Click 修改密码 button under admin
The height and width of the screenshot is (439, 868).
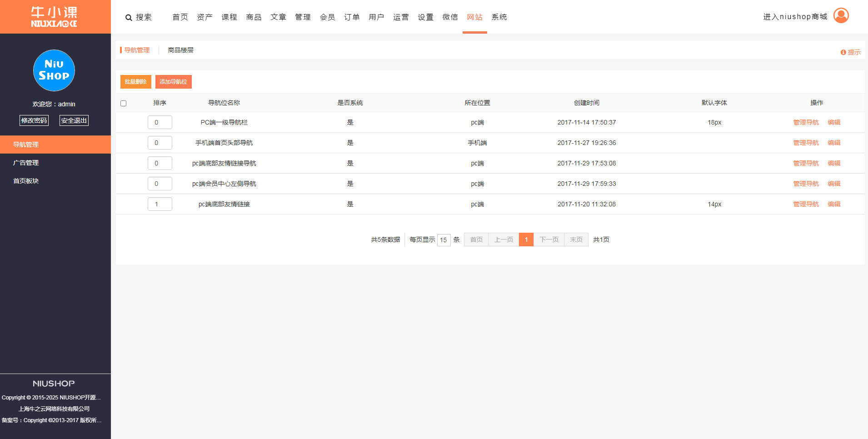point(34,120)
